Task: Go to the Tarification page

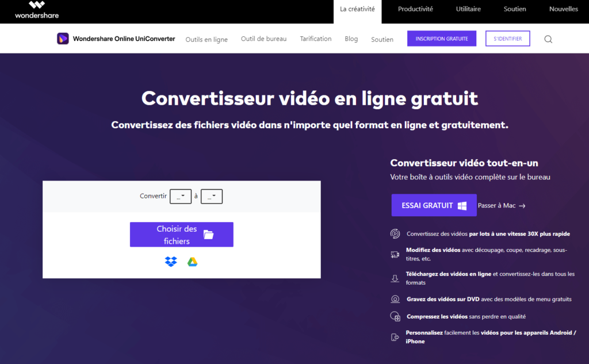Action: (316, 39)
